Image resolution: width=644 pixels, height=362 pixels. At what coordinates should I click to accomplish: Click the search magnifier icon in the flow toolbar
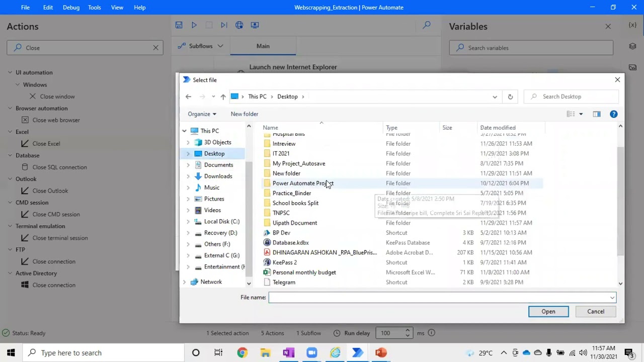(x=427, y=25)
